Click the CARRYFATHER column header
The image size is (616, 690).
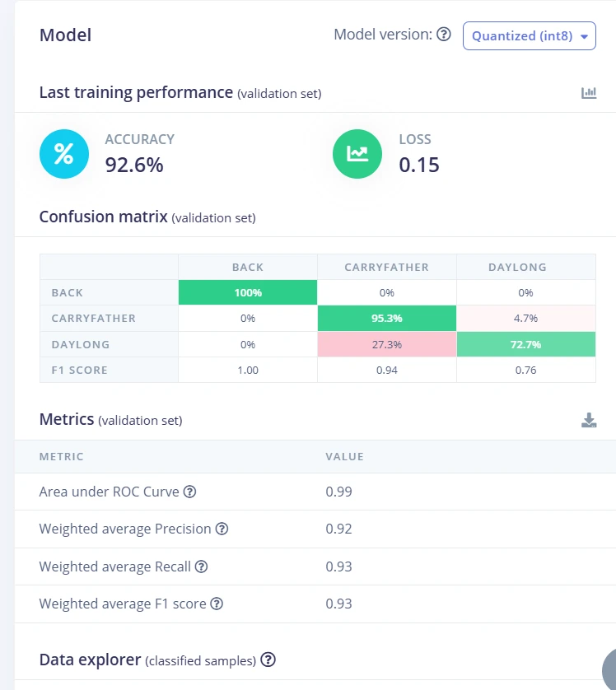point(387,267)
